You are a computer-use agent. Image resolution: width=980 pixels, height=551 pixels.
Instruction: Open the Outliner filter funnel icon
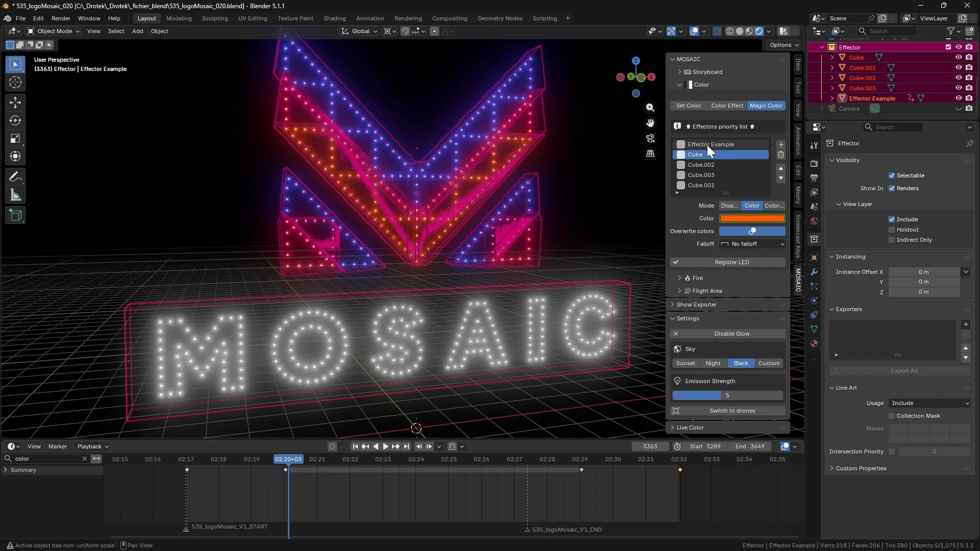point(951,31)
